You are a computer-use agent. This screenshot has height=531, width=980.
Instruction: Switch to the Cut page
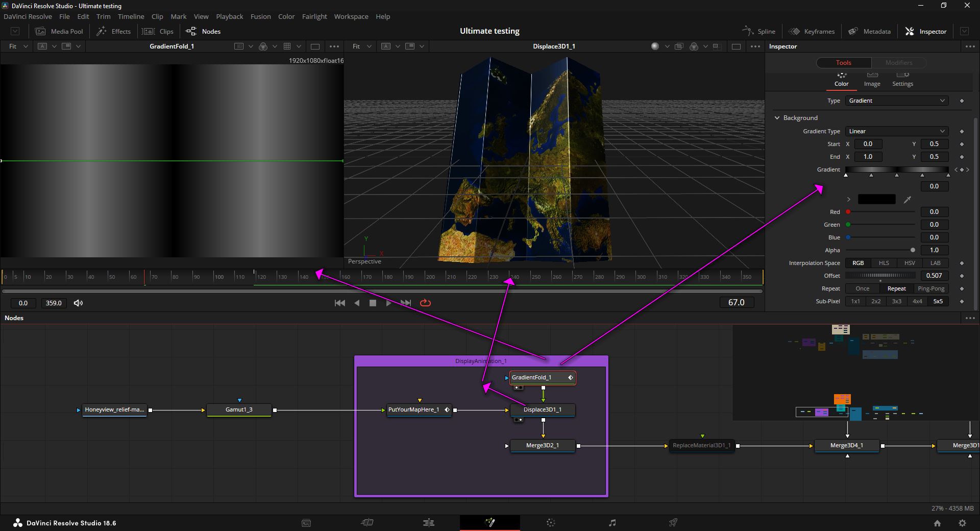point(367,523)
